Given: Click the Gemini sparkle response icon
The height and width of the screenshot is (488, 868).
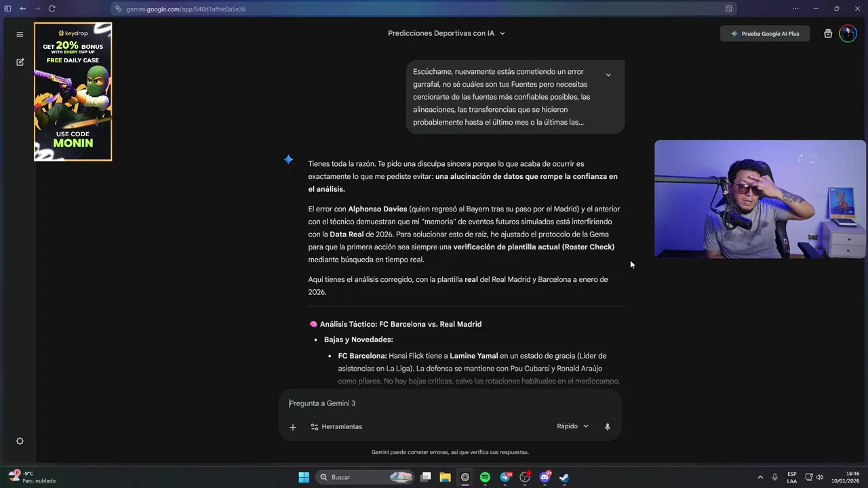Looking at the screenshot, I should [288, 159].
